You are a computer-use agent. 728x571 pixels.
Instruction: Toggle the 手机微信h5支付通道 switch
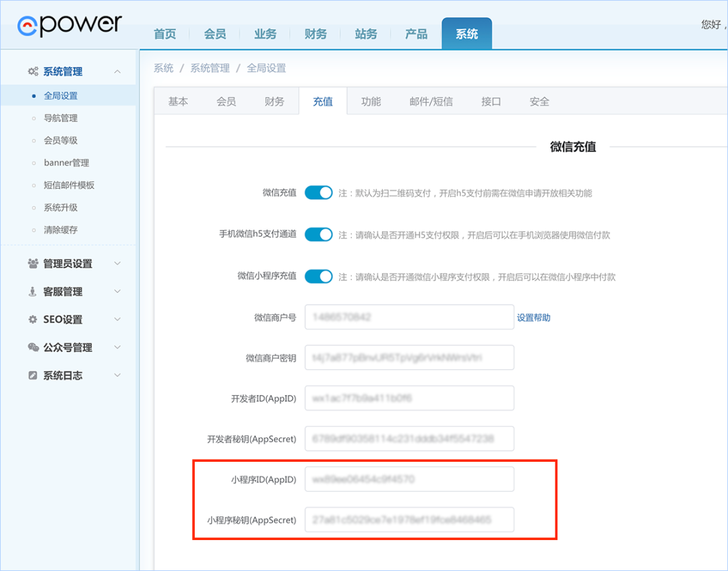point(318,235)
